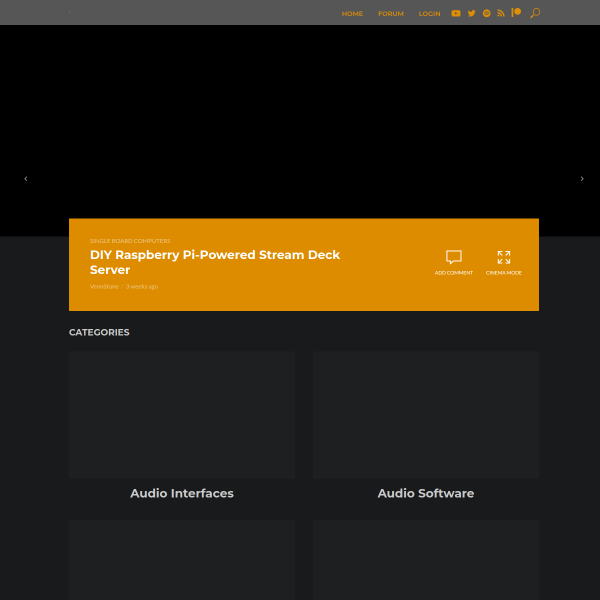Open the Spotify icon in header

point(486,13)
